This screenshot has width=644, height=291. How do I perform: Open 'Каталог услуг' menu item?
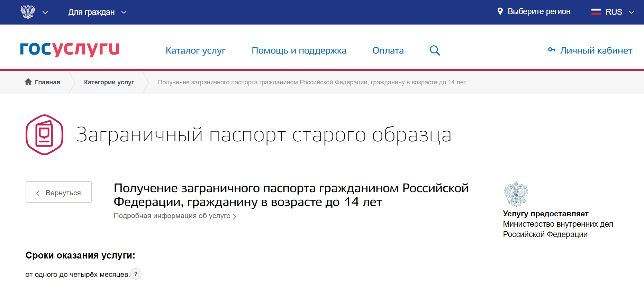[196, 50]
